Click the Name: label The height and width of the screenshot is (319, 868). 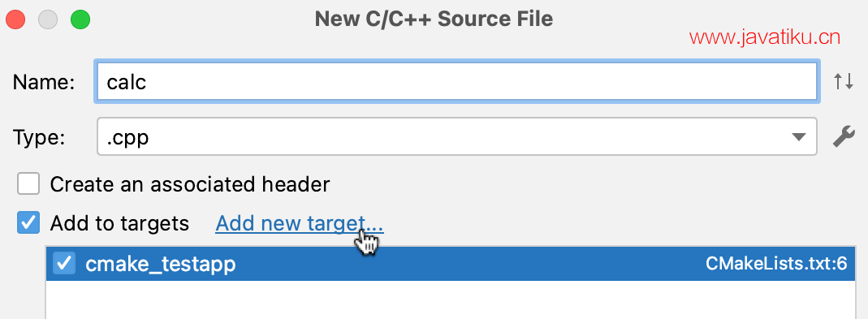(x=44, y=82)
